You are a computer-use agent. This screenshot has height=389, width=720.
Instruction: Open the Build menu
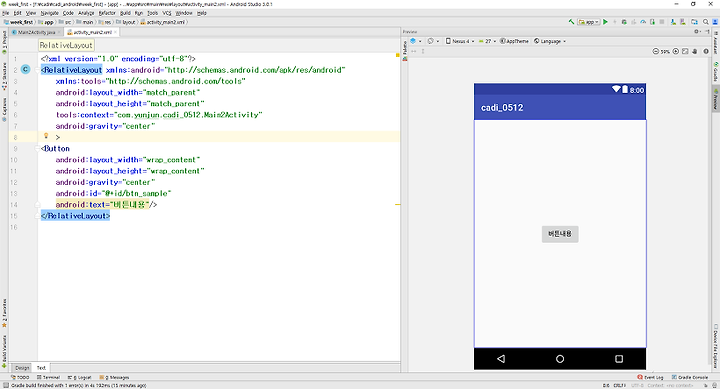click(x=125, y=13)
